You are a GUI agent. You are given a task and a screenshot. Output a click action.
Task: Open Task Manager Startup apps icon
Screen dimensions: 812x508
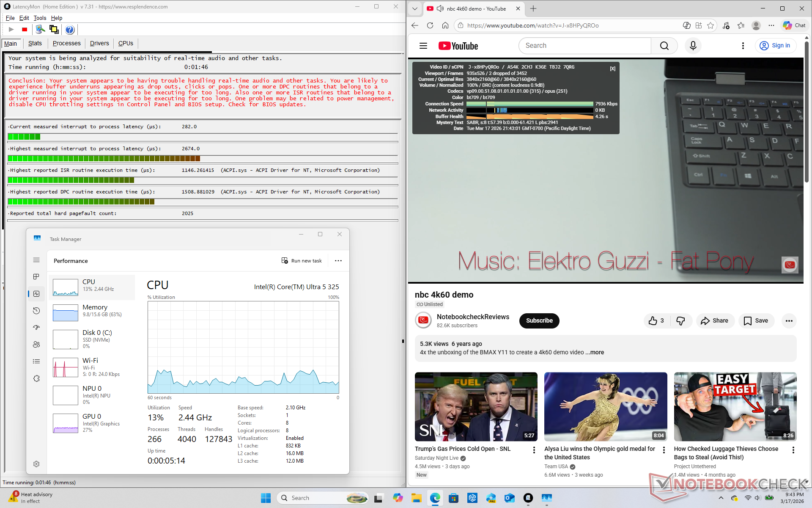[x=36, y=327]
